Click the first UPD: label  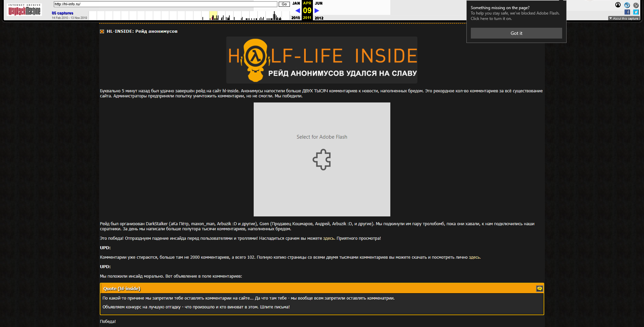(x=105, y=248)
